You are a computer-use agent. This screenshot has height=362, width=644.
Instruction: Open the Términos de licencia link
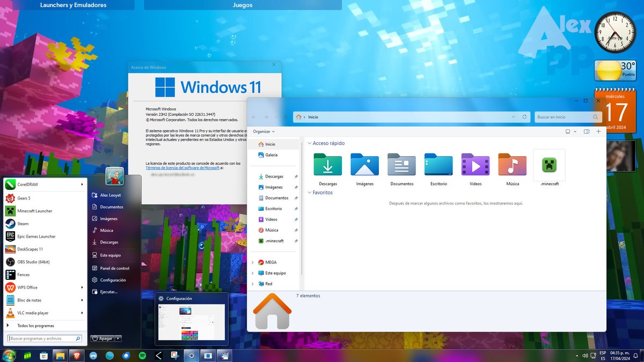pyautogui.click(x=182, y=168)
